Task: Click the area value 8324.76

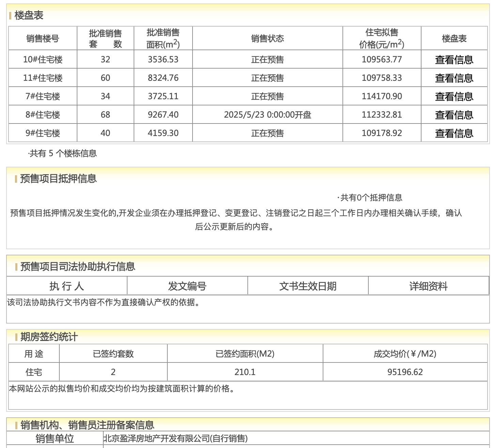Action: [x=163, y=78]
